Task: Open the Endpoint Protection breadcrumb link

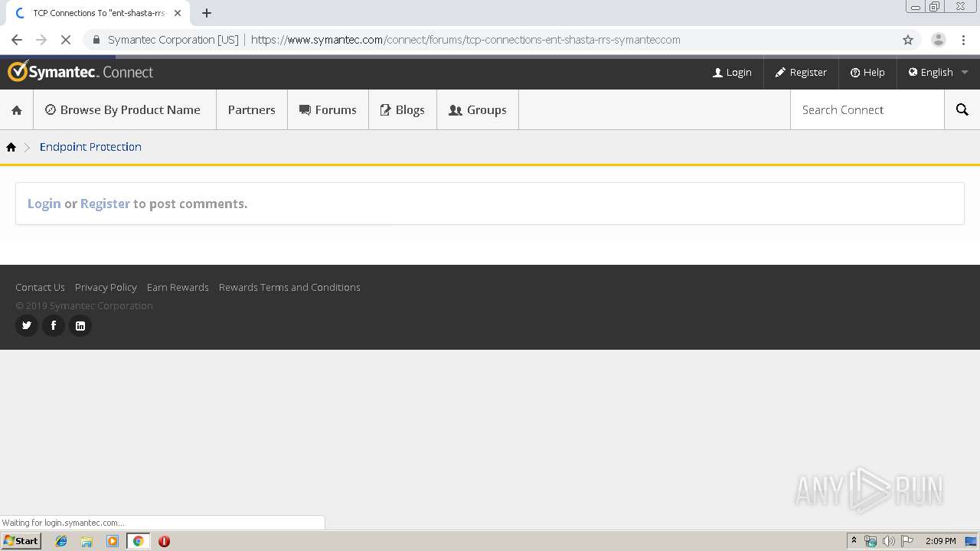Action: 90,147
